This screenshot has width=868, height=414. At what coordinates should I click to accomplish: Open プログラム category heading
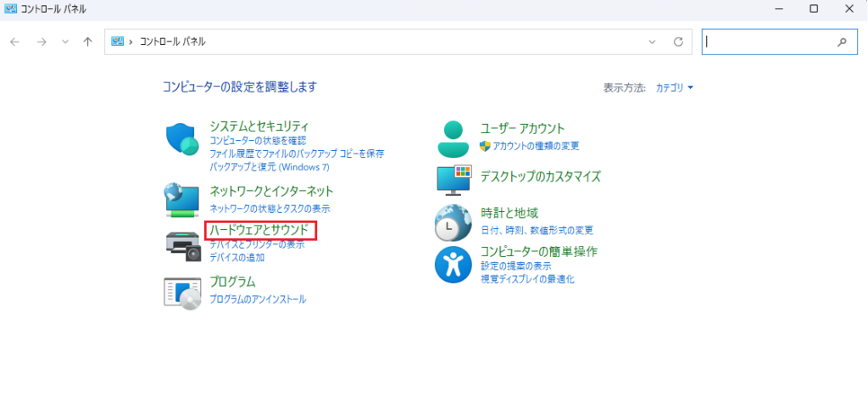click(x=232, y=282)
